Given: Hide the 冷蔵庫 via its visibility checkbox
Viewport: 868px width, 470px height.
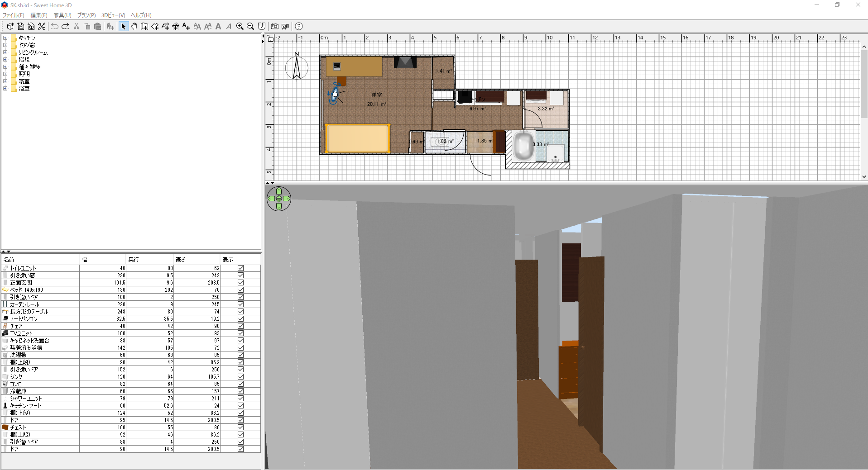Looking at the screenshot, I should tap(240, 391).
